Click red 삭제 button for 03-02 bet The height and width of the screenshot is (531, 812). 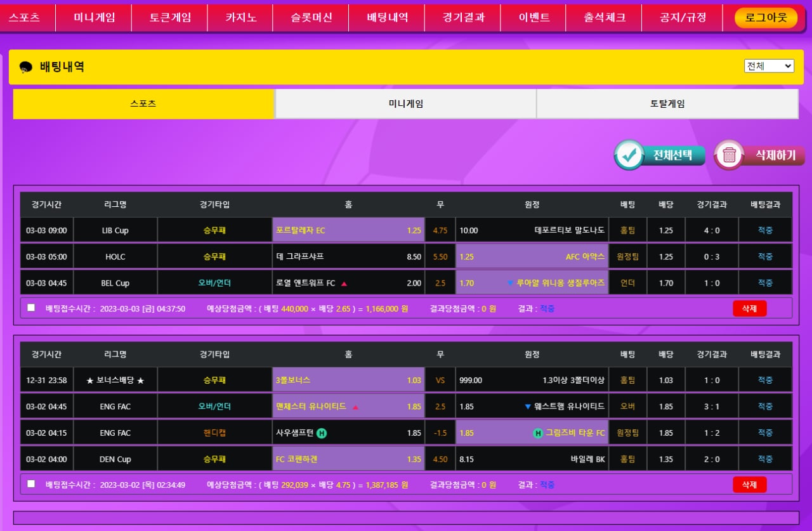point(749,485)
